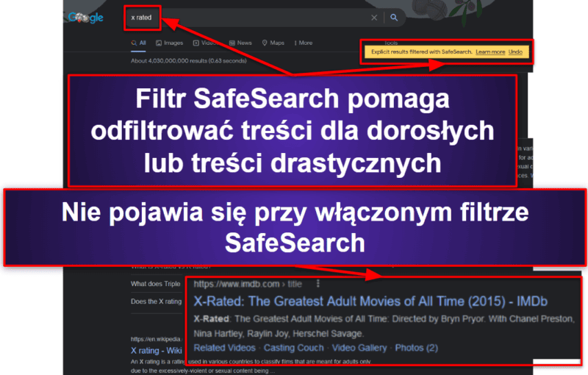The width and height of the screenshot is (588, 375).
Task: Open the Maps tab
Action: (x=273, y=43)
